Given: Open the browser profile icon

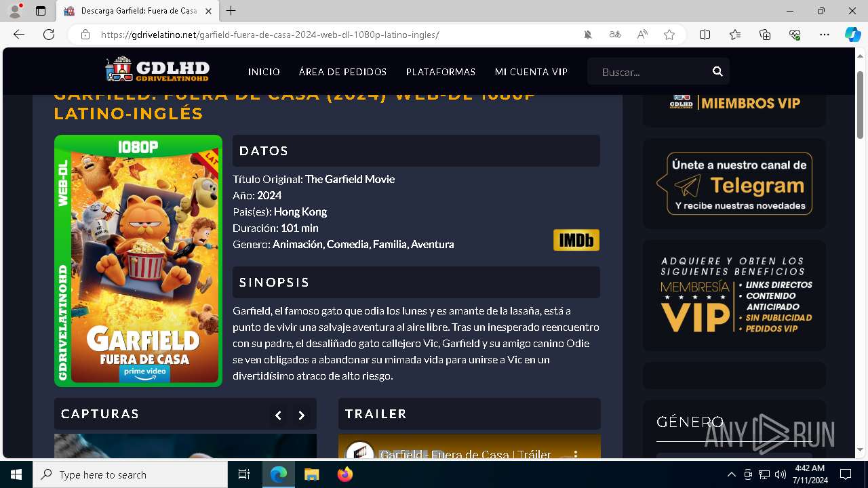Looking at the screenshot, I should click(15, 11).
